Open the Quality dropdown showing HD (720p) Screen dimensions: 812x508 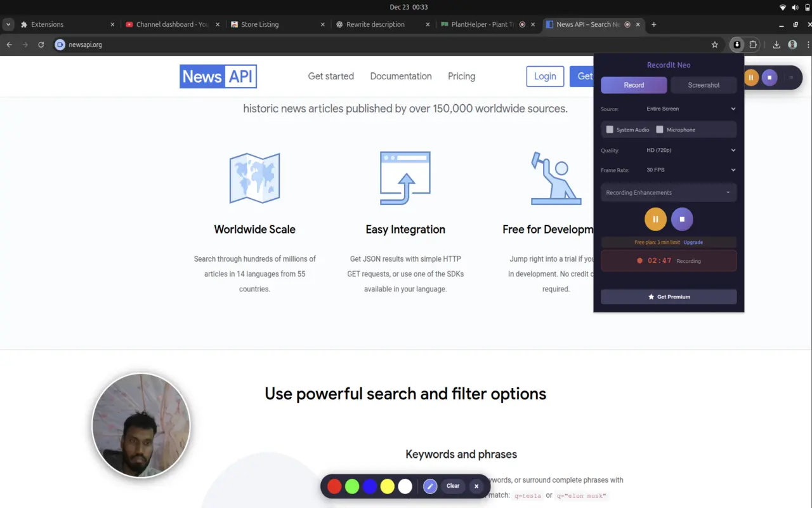coord(690,150)
